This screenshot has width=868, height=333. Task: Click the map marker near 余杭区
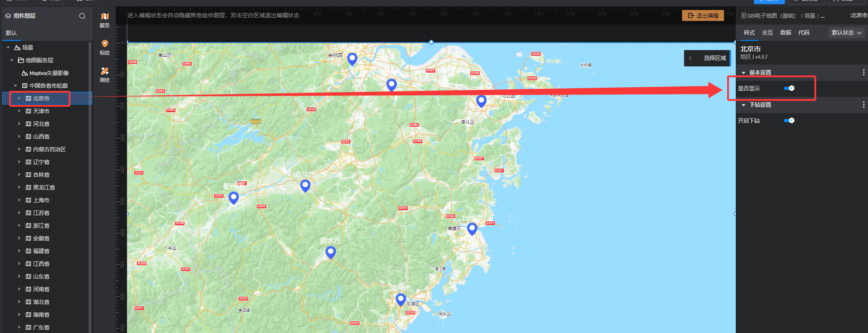352,59
